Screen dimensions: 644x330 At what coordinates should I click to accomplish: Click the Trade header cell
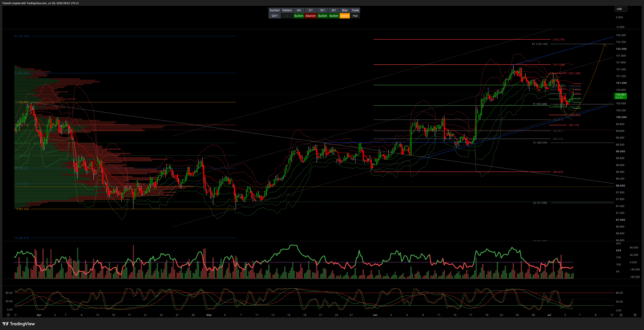pyautogui.click(x=355, y=10)
